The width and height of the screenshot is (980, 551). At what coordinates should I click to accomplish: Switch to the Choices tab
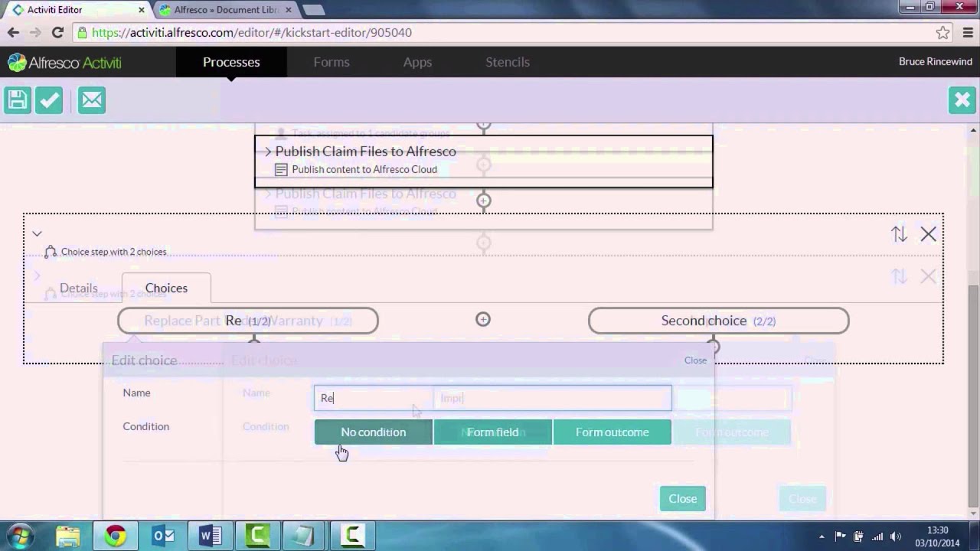pyautogui.click(x=166, y=288)
